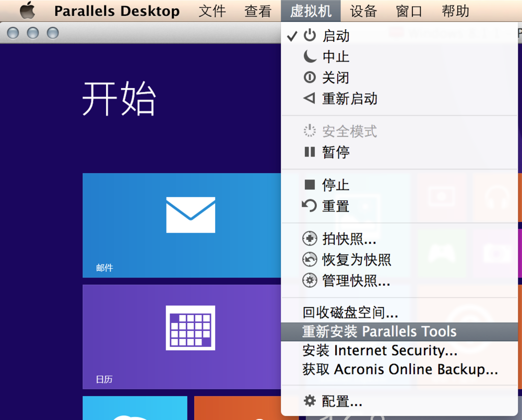The height and width of the screenshot is (420, 522).
Task: Click the pause bars icon beside 暂停
Action: [x=310, y=152]
